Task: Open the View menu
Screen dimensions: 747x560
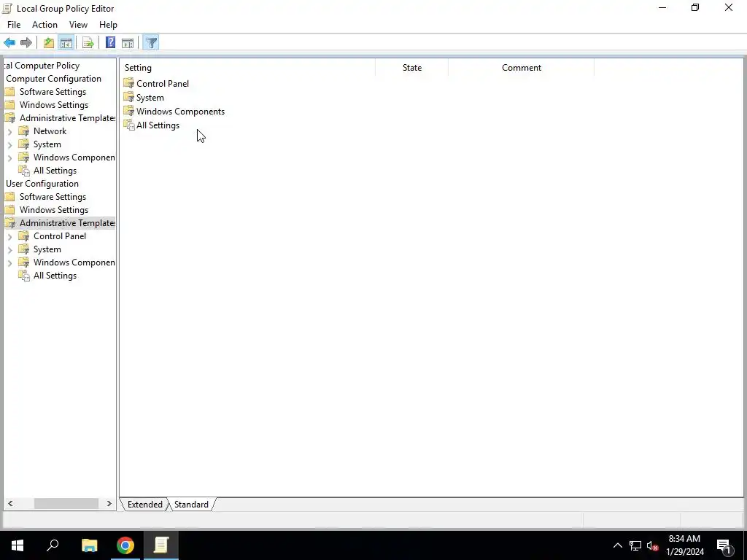Action: click(78, 25)
